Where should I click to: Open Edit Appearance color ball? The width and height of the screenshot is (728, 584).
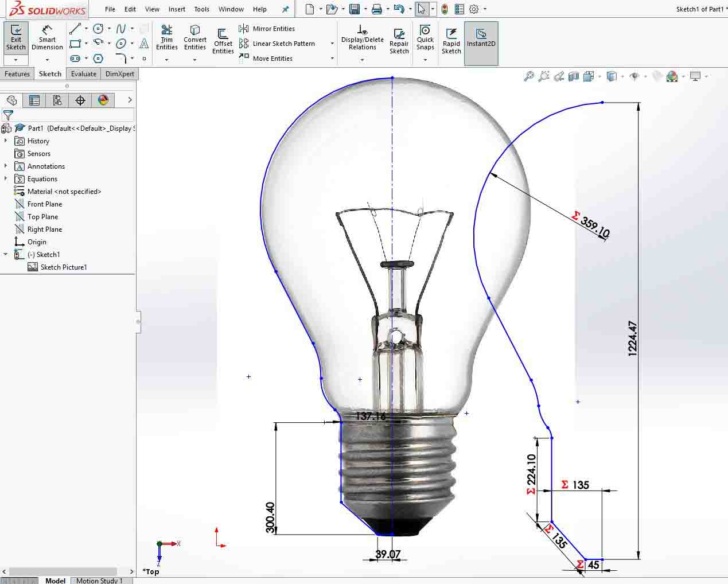coord(672,76)
